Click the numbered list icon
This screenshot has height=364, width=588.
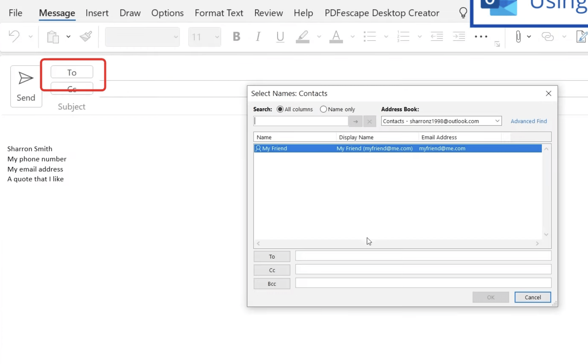pos(403,37)
